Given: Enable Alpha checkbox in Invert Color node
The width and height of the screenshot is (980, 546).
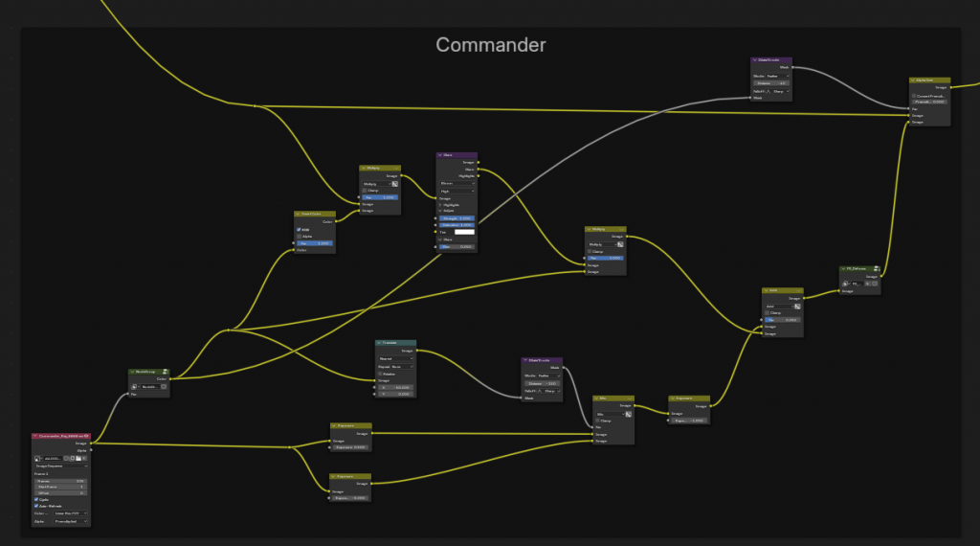Looking at the screenshot, I should (300, 237).
